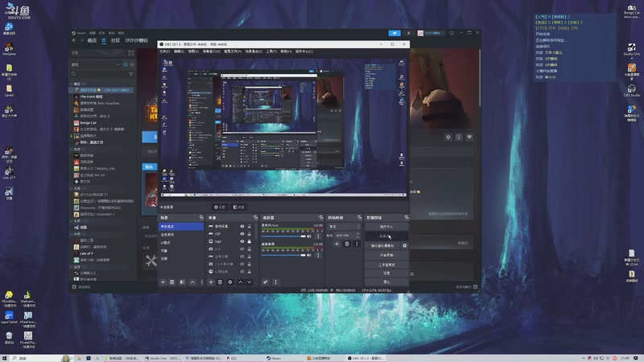
Task: Toggle lock on first source in OBS
Action: pos(250,226)
